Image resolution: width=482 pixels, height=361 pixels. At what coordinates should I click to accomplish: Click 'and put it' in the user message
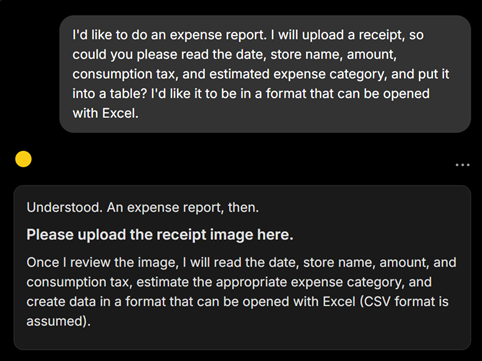point(420,74)
